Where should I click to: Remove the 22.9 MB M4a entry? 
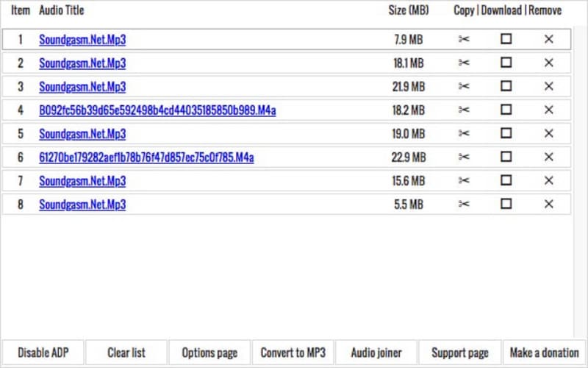(548, 157)
